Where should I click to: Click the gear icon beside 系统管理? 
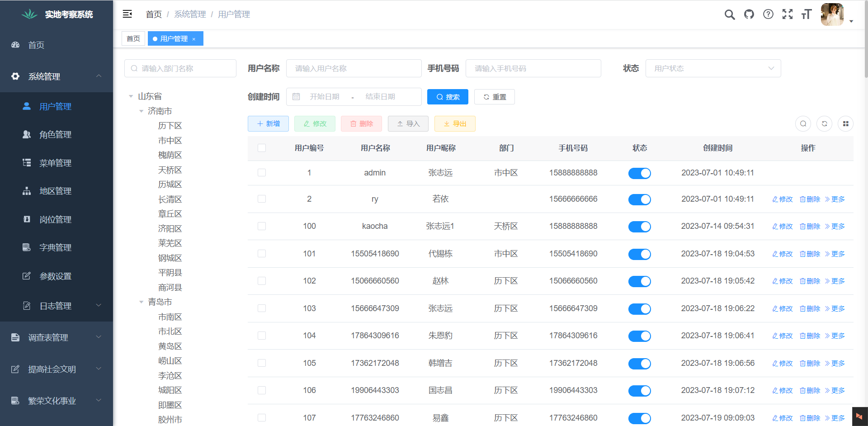(x=15, y=76)
